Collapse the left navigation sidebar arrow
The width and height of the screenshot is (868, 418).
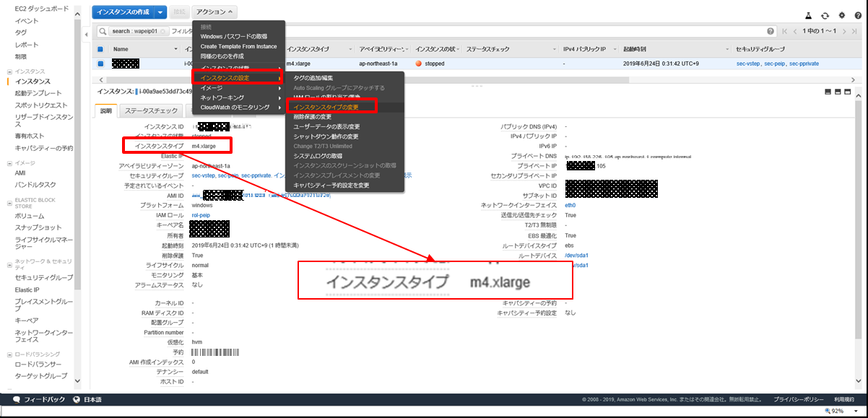point(87,34)
